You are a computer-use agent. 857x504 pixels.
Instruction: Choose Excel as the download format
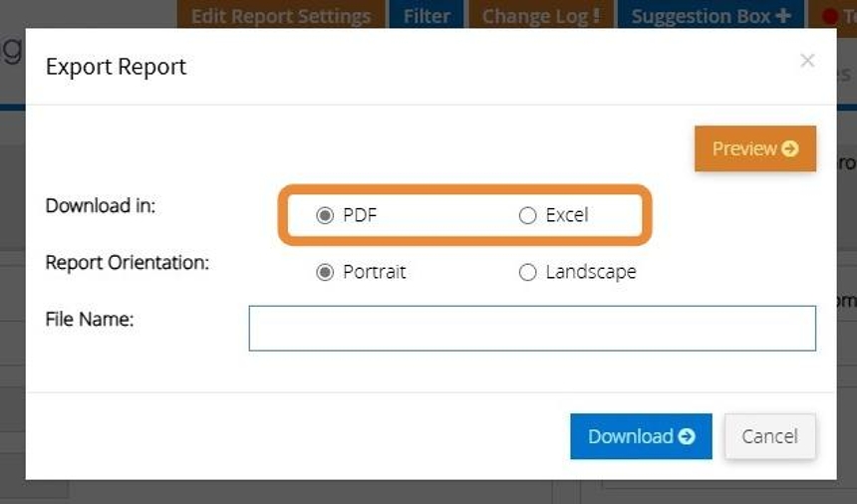click(528, 215)
